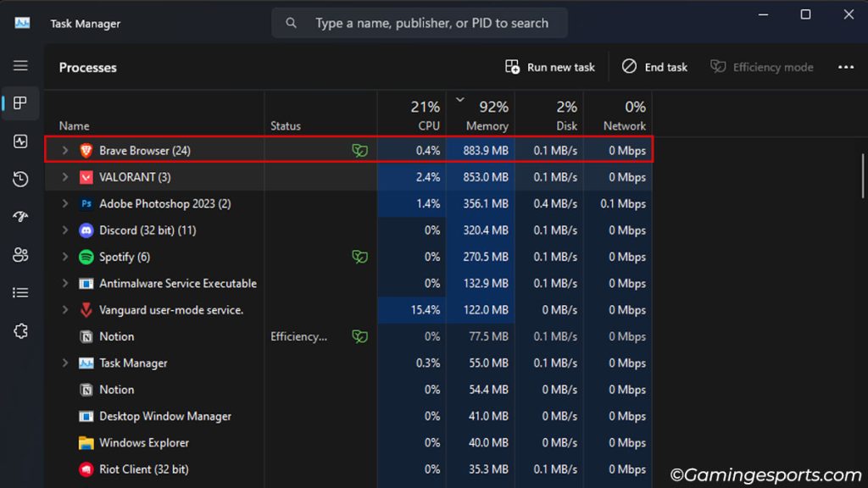Open the Services page sidebar icon

[x=20, y=331]
